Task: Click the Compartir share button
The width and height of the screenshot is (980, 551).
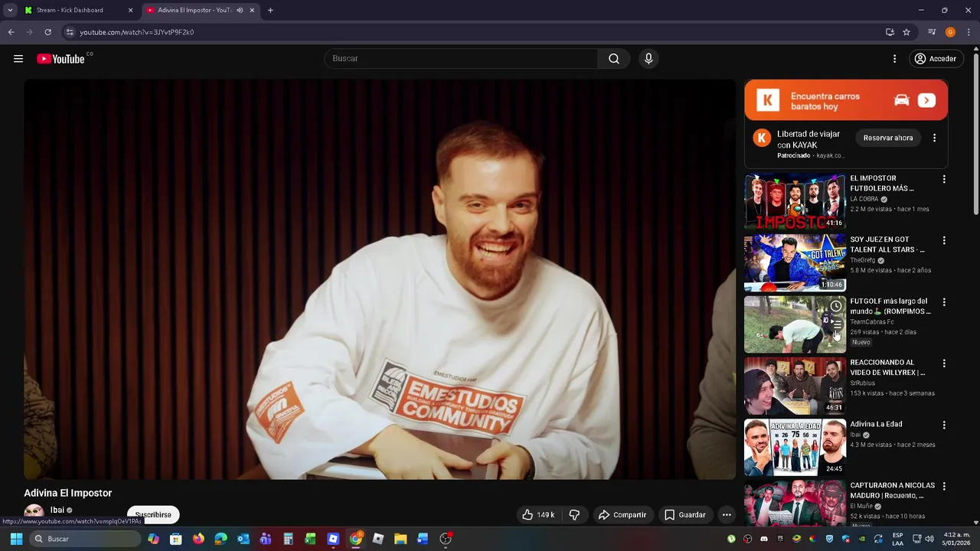Action: pyautogui.click(x=622, y=515)
